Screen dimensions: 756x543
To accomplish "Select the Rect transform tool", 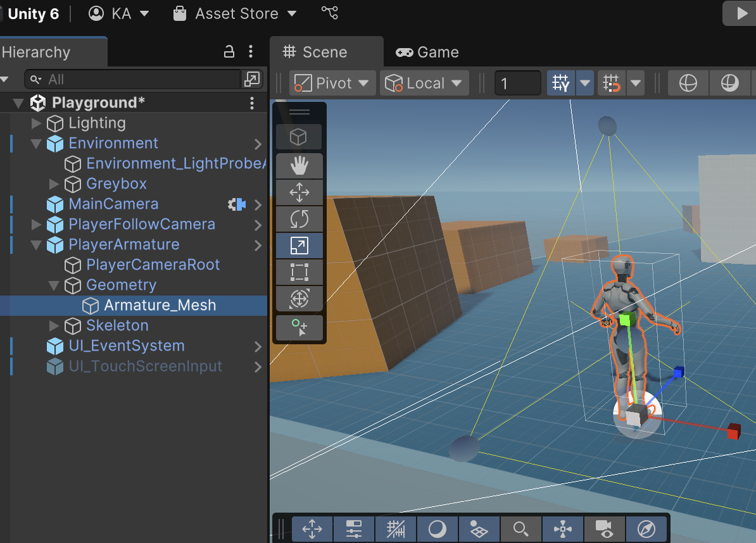I will pos(299,272).
